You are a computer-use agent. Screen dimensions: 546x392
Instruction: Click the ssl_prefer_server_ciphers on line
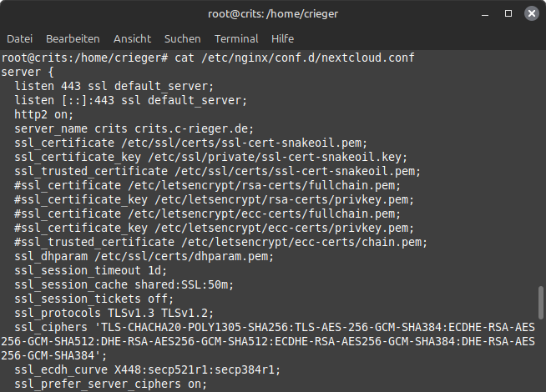(x=111, y=384)
